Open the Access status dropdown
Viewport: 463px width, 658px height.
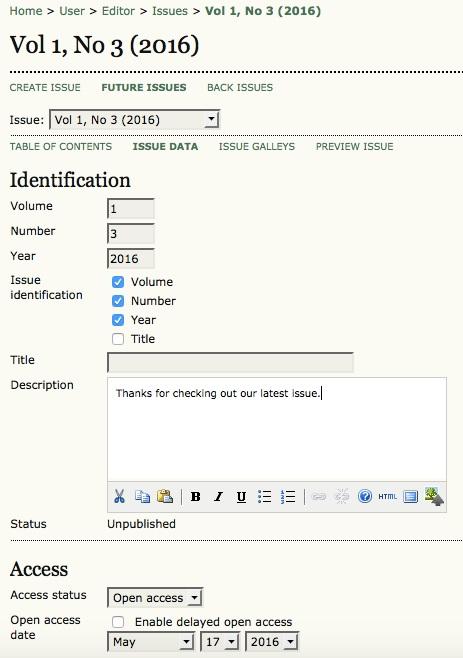point(155,598)
